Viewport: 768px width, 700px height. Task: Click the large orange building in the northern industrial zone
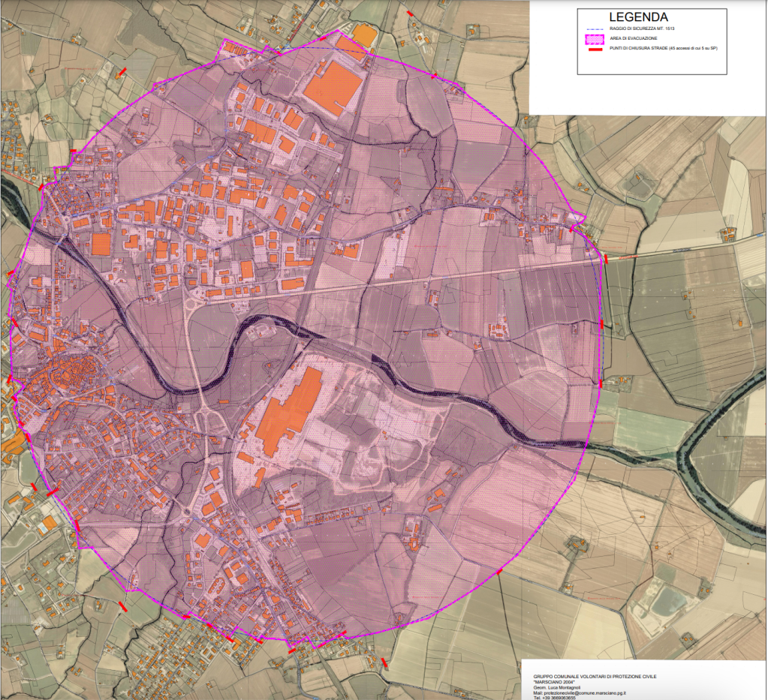[331, 85]
